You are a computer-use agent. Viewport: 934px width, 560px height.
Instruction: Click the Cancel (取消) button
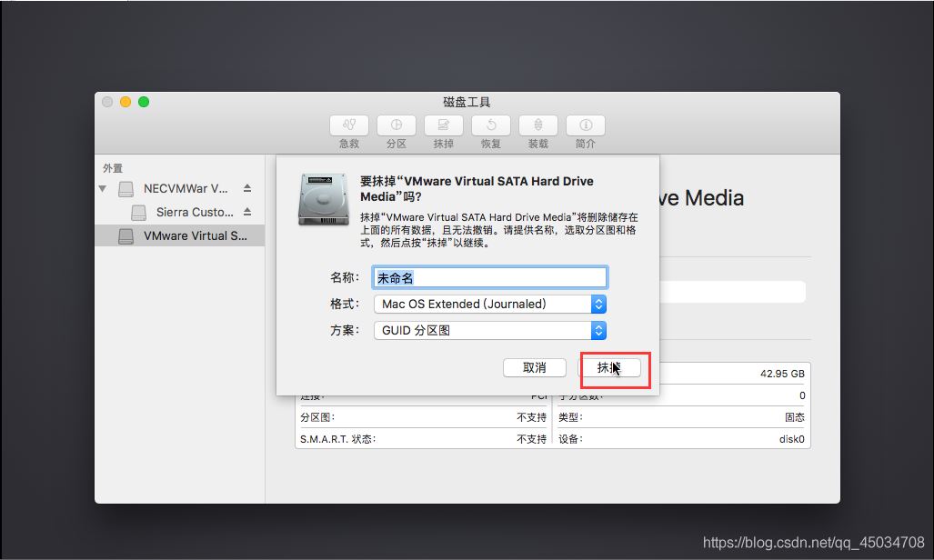535,367
